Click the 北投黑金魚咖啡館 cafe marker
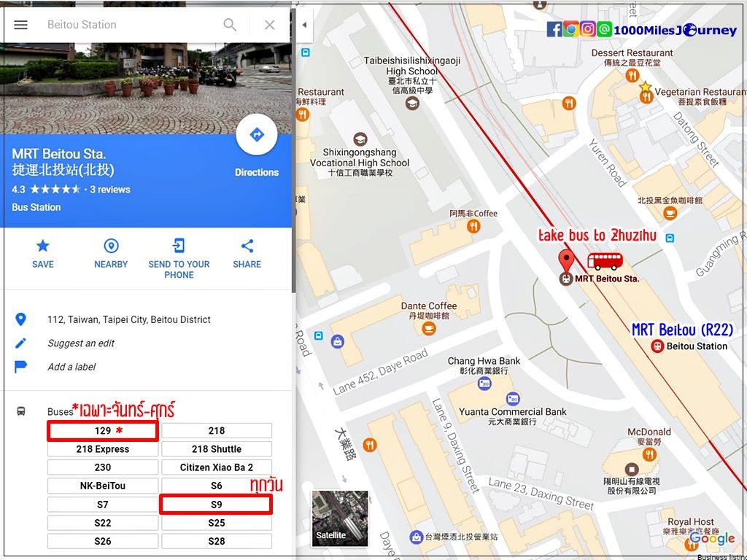747x560 pixels. (x=670, y=214)
